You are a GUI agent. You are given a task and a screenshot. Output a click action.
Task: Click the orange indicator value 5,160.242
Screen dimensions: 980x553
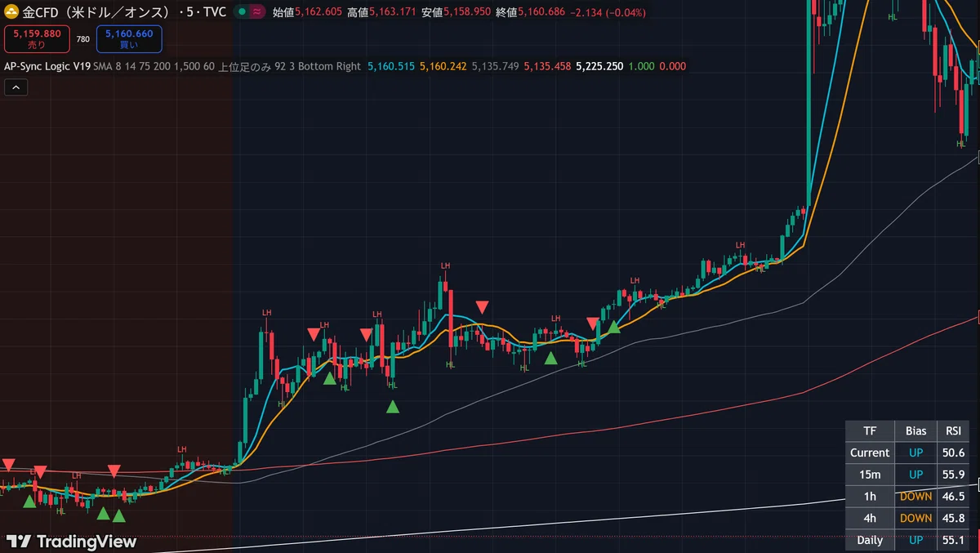443,66
